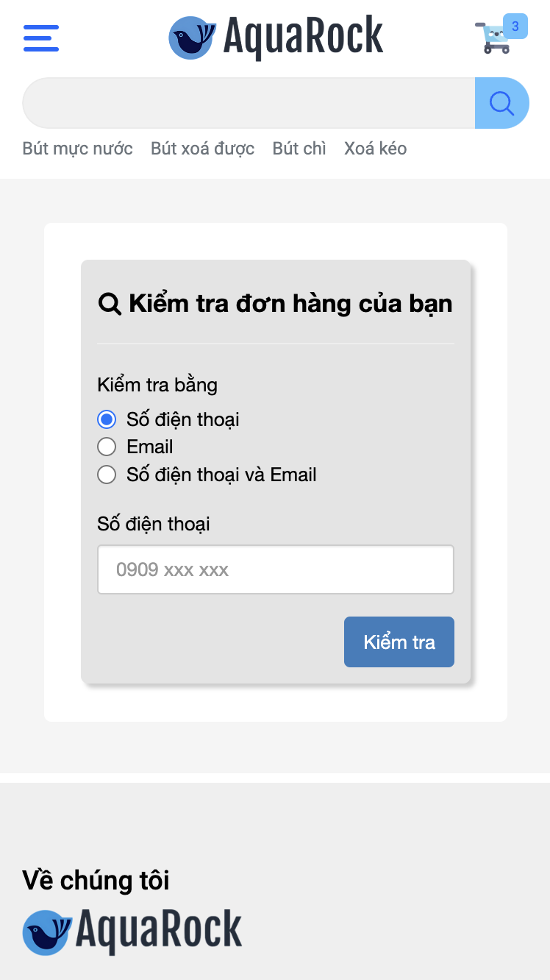Screen dimensions: 550x980
Task: Click the "Kiểm tra bằng" group label
Action: point(157,385)
